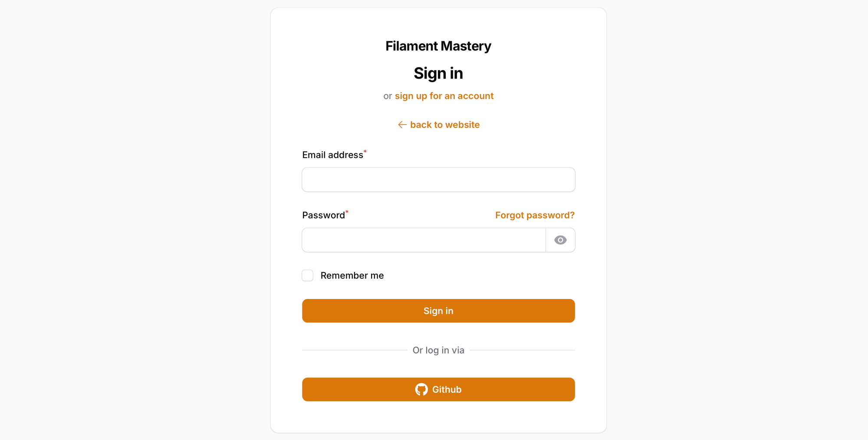The height and width of the screenshot is (440, 868).
Task: Click inside the Password input field
Action: 423,240
